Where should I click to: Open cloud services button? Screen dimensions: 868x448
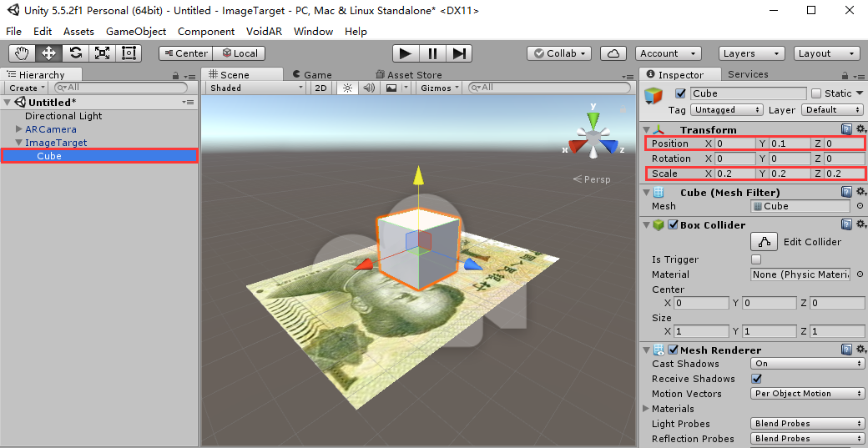613,53
